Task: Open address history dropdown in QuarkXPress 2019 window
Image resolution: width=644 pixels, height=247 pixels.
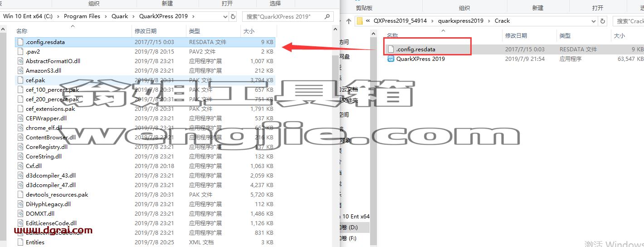Action: click(x=225, y=16)
